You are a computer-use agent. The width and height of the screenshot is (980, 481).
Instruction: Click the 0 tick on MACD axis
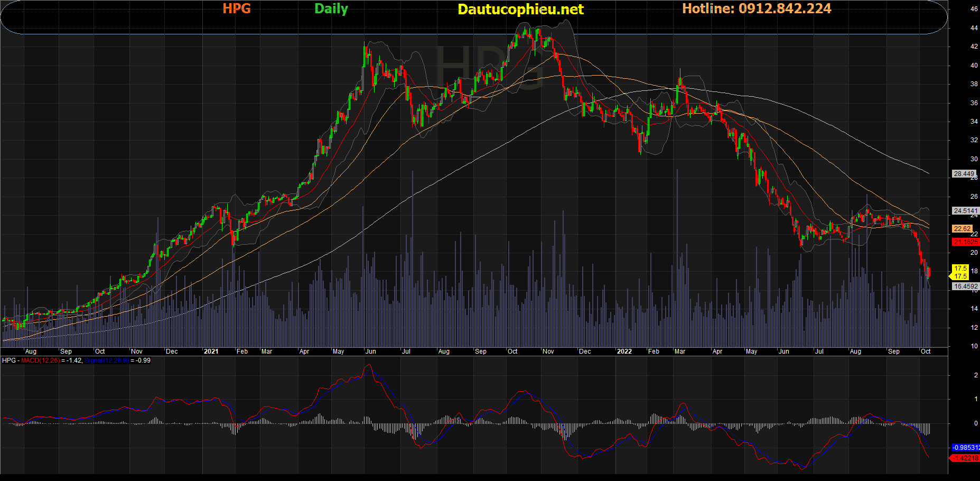(x=976, y=423)
